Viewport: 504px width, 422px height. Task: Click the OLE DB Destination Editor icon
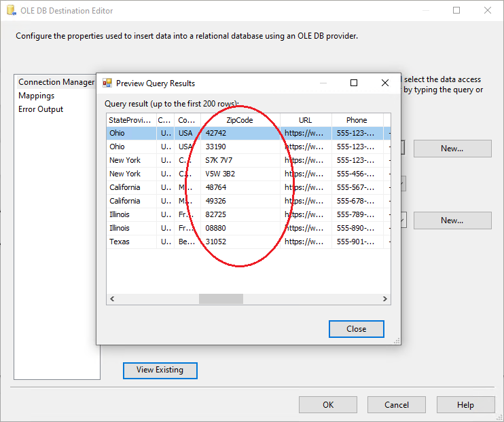pos(10,10)
